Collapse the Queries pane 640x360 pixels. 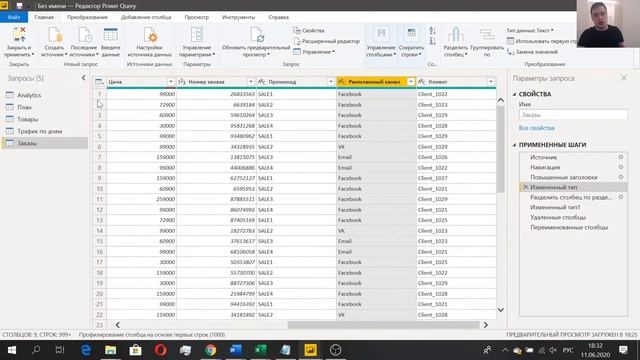83,78
